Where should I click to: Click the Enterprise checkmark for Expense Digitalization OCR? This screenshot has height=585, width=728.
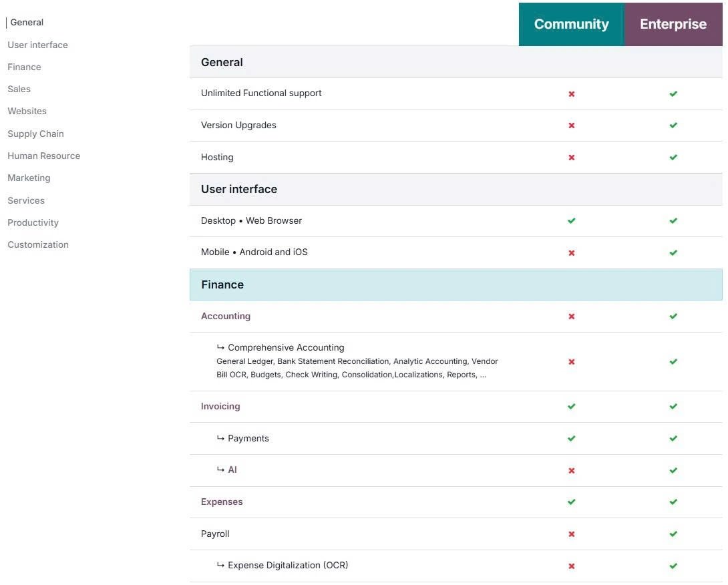pos(673,566)
